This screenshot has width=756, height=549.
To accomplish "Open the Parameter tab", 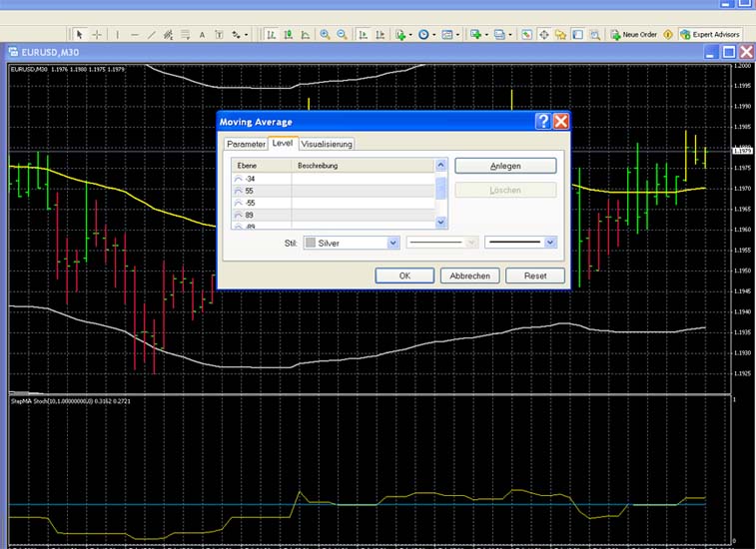I will point(246,144).
